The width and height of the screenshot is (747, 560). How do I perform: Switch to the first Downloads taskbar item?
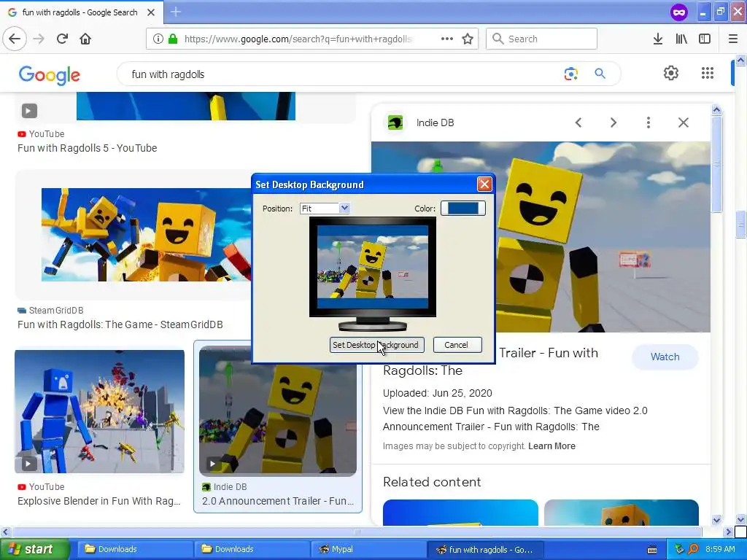(135, 549)
